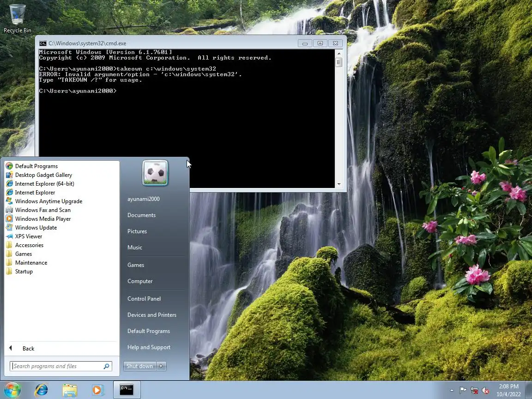The image size is (532, 399).
Task: Click the search magnifier icon
Action: pyautogui.click(x=107, y=366)
